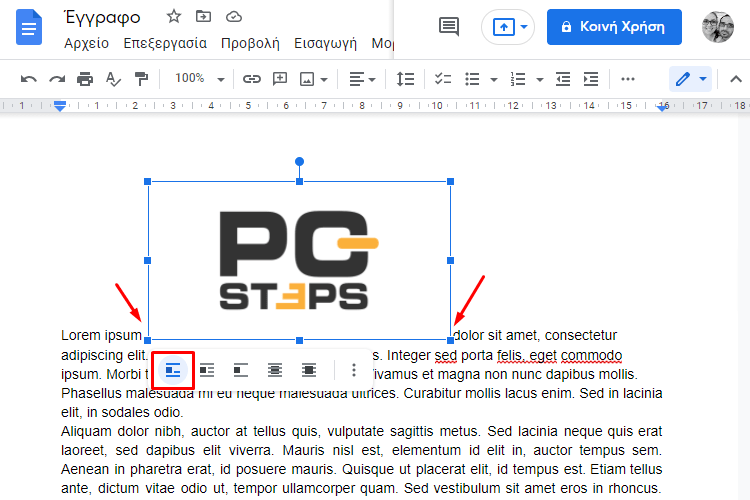Click bottom-right image resize handle
Screen dimensions: 750x500
[x=451, y=340]
